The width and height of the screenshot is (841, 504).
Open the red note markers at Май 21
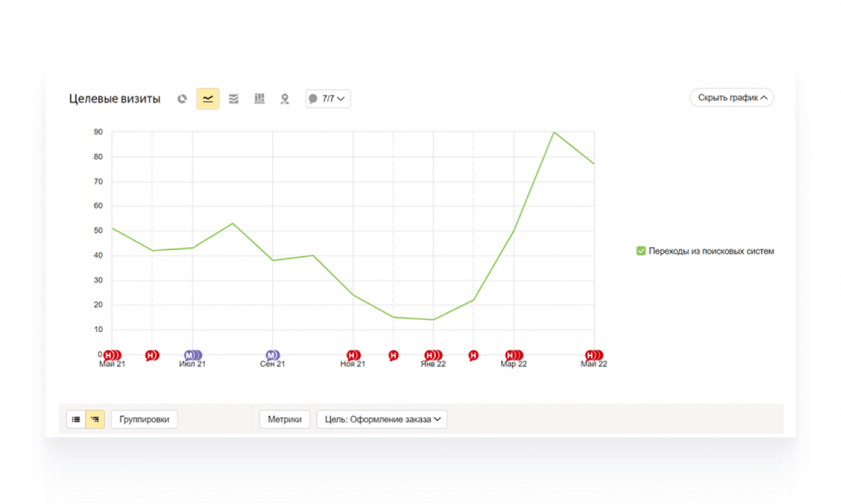point(112,355)
